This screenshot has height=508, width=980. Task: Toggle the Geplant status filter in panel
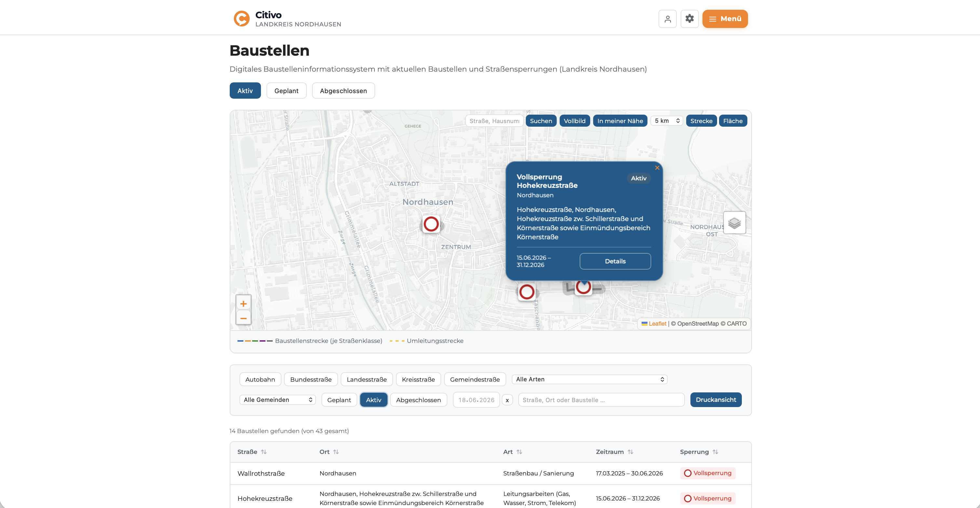(x=339, y=400)
